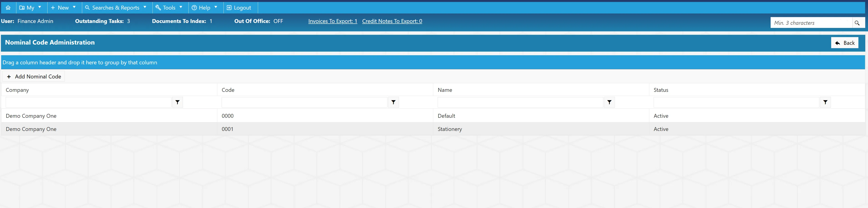The image size is (868, 208).
Task: Click the Finance Admin user name
Action: tap(35, 21)
